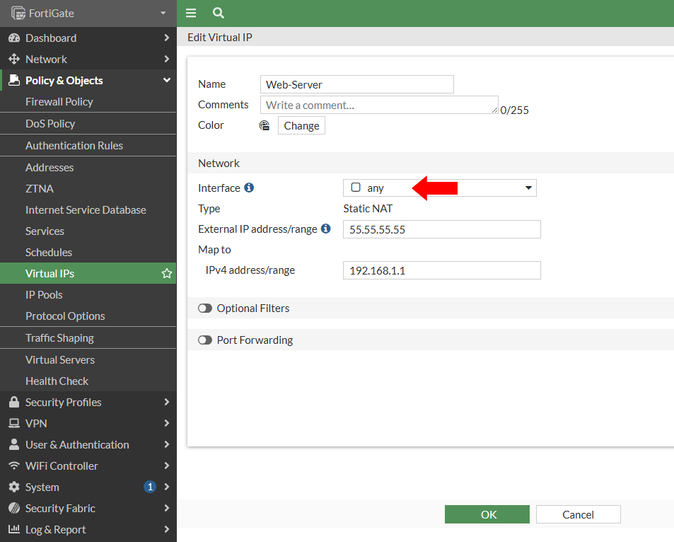Click the Name field containing Web-Server

[x=357, y=85]
